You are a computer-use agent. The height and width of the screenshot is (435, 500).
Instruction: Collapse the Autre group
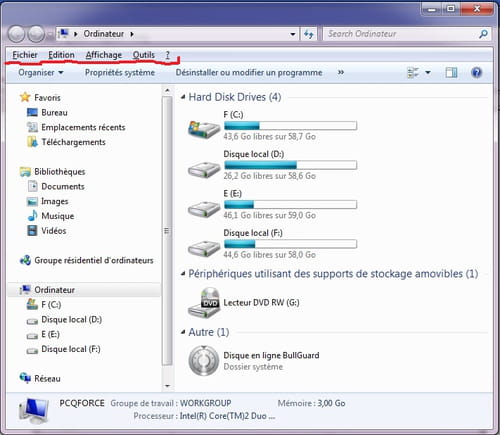pyautogui.click(x=183, y=332)
